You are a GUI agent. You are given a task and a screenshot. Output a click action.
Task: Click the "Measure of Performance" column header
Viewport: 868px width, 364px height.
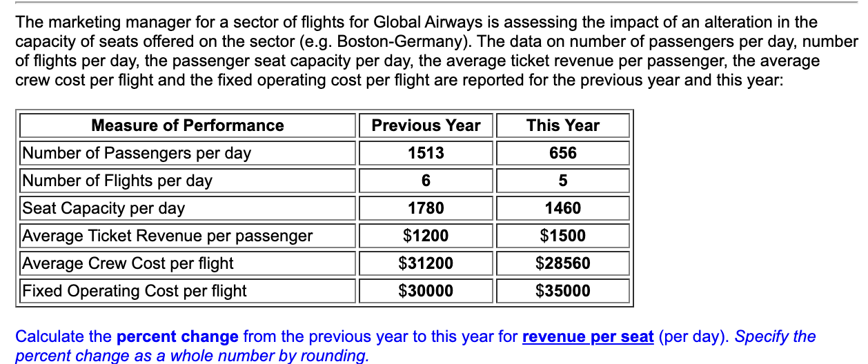pos(188,125)
